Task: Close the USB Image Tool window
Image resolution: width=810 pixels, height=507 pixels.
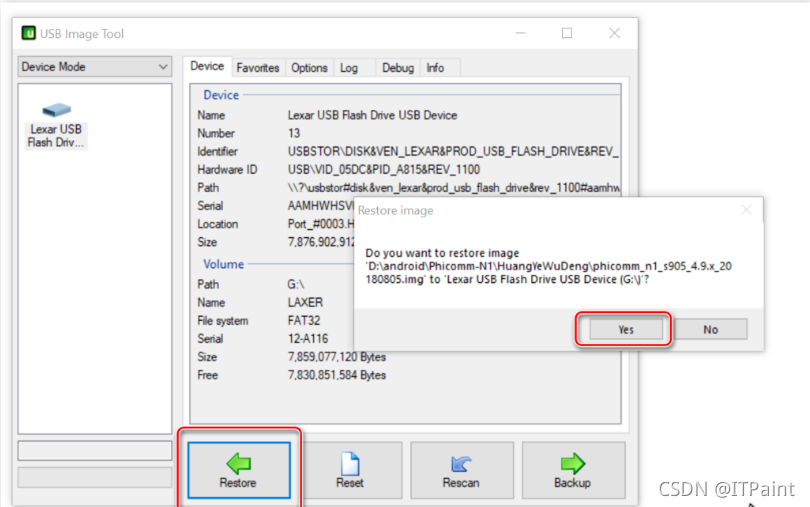Action: coord(614,33)
